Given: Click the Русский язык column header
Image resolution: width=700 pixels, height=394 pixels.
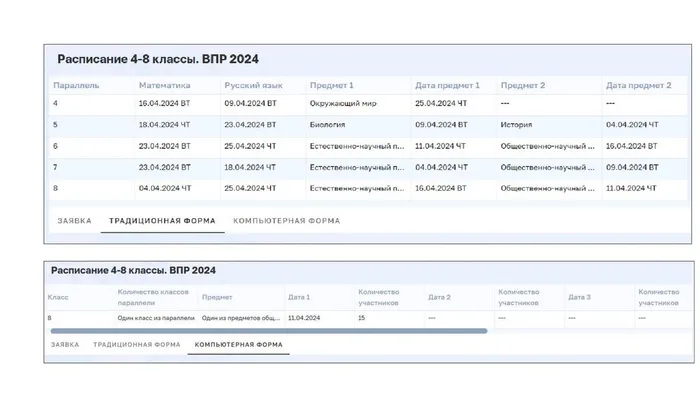Looking at the screenshot, I should [x=253, y=85].
